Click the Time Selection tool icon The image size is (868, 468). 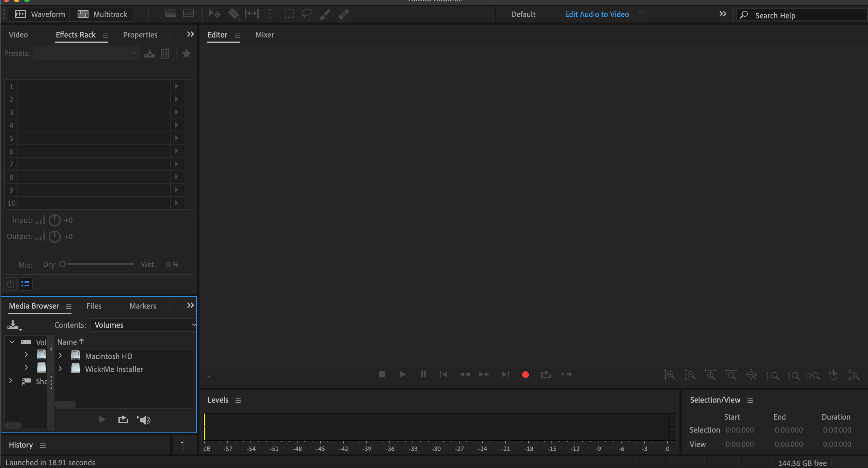[269, 13]
